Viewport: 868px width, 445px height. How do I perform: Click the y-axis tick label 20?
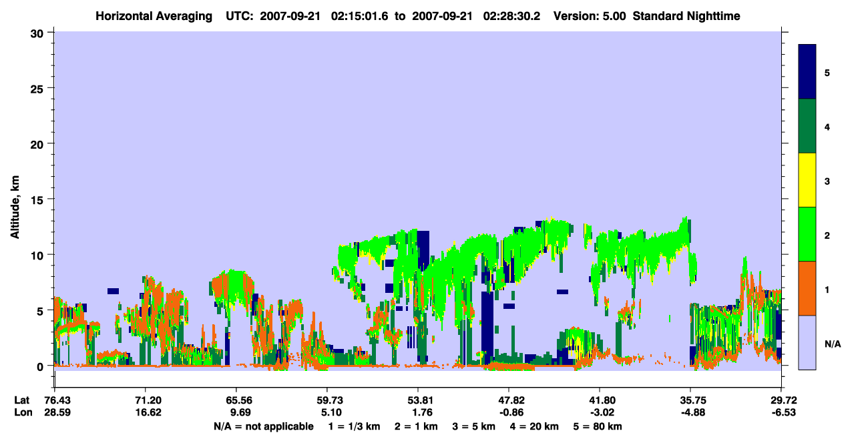pyautogui.click(x=39, y=143)
